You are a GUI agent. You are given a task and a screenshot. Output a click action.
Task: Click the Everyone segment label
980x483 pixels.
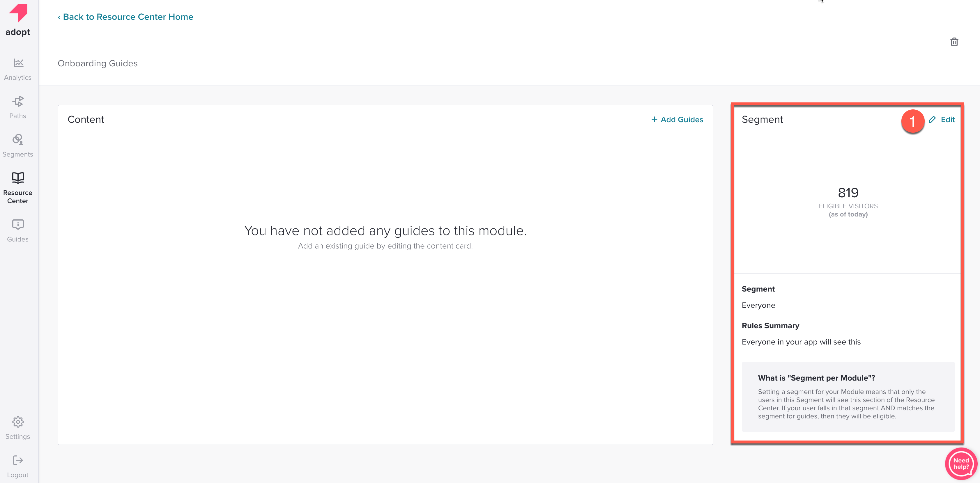(x=758, y=305)
